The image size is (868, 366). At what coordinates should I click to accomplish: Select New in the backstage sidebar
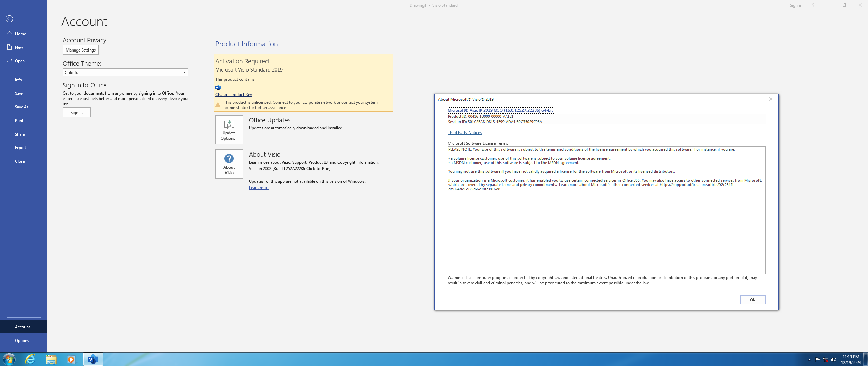[24, 47]
